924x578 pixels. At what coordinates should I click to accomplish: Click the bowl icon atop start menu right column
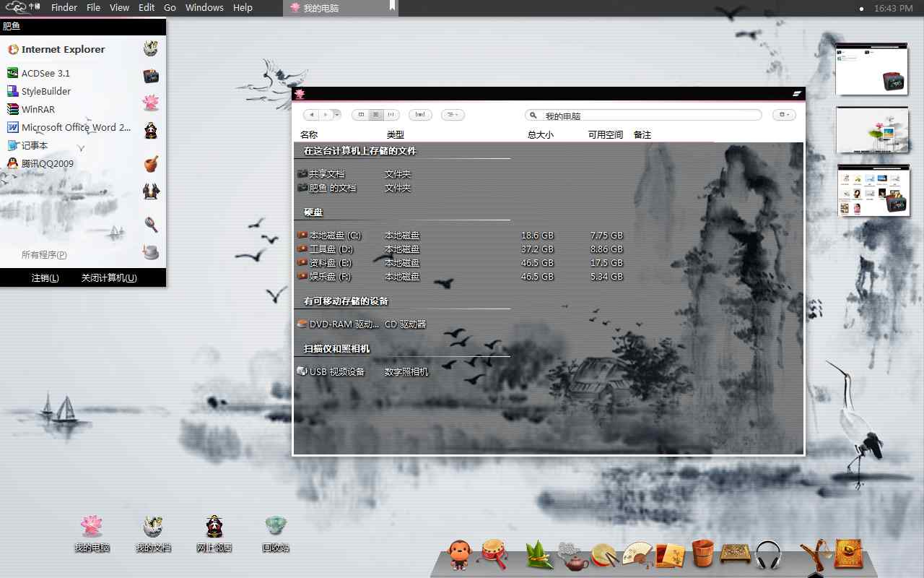(150, 48)
